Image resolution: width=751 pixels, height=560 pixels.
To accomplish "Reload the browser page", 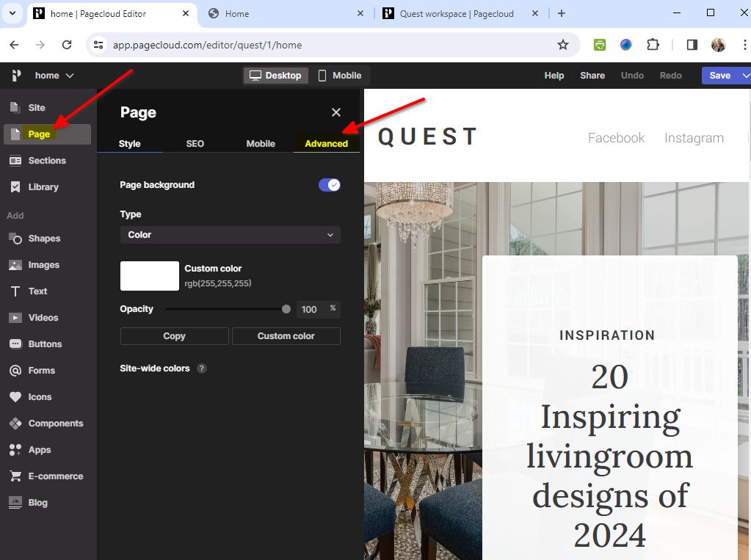I will (x=67, y=45).
